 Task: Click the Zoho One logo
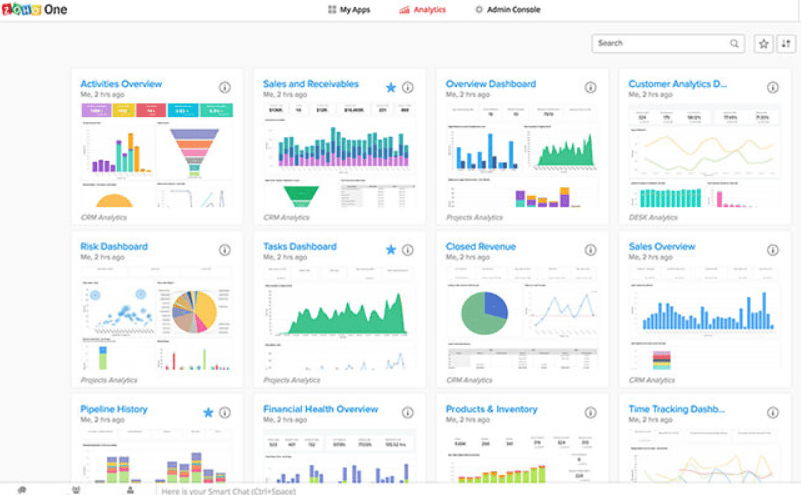(34, 9)
